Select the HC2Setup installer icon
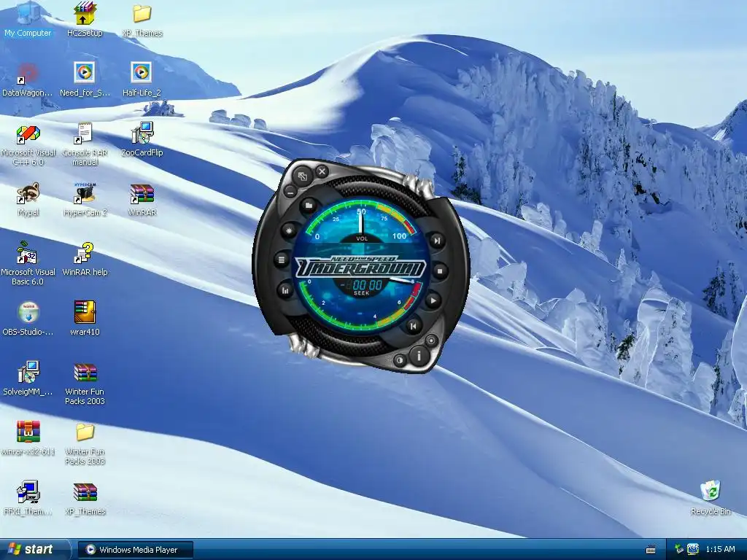 coord(85,20)
